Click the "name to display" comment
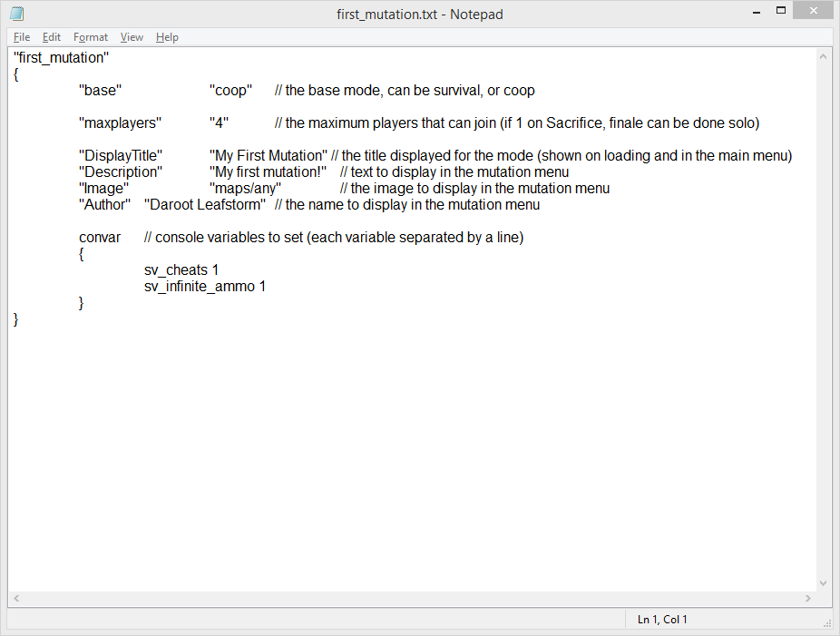Screen dimensions: 840x636 (407, 205)
